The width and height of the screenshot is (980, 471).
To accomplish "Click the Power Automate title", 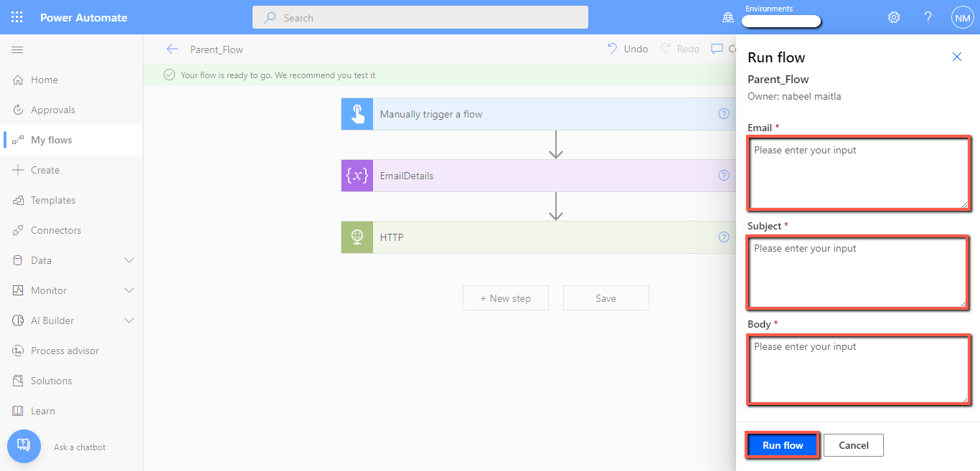I will pyautogui.click(x=84, y=17).
